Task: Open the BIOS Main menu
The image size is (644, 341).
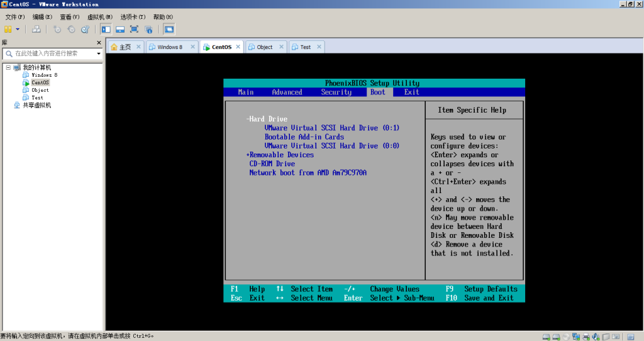Action: [x=246, y=92]
